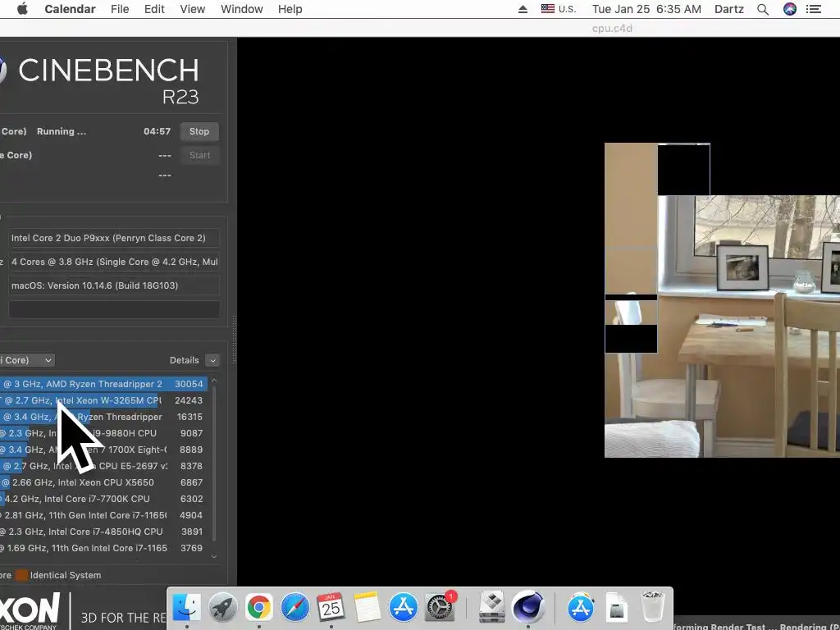Image resolution: width=840 pixels, height=630 pixels.
Task: Click the Running ... status text
Action: click(x=61, y=131)
